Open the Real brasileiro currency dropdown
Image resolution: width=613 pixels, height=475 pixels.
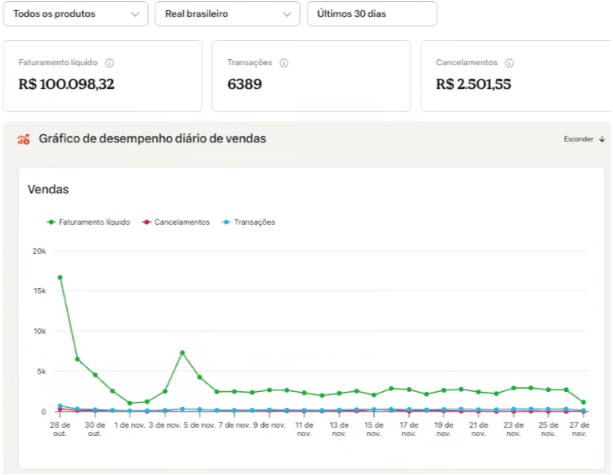pyautogui.click(x=227, y=14)
